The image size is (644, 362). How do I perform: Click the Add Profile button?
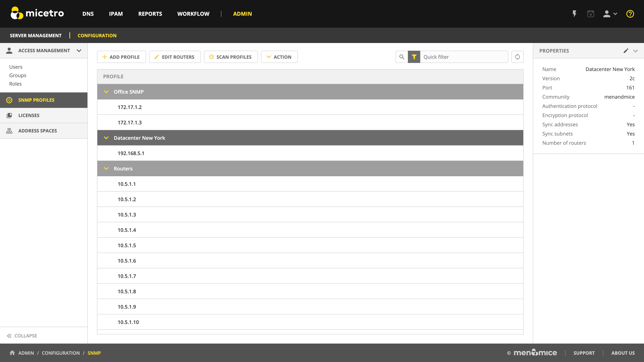(x=121, y=57)
